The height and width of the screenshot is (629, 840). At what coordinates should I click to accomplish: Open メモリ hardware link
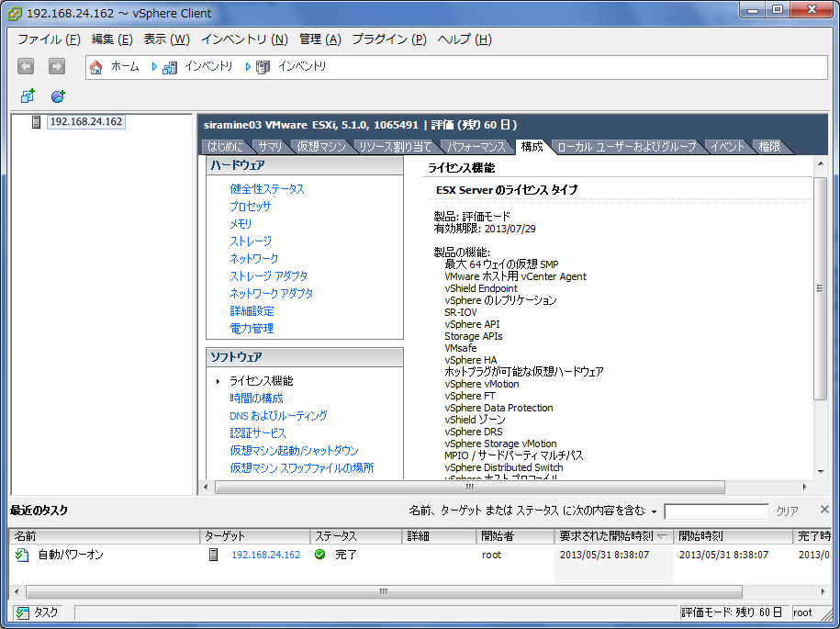click(241, 224)
